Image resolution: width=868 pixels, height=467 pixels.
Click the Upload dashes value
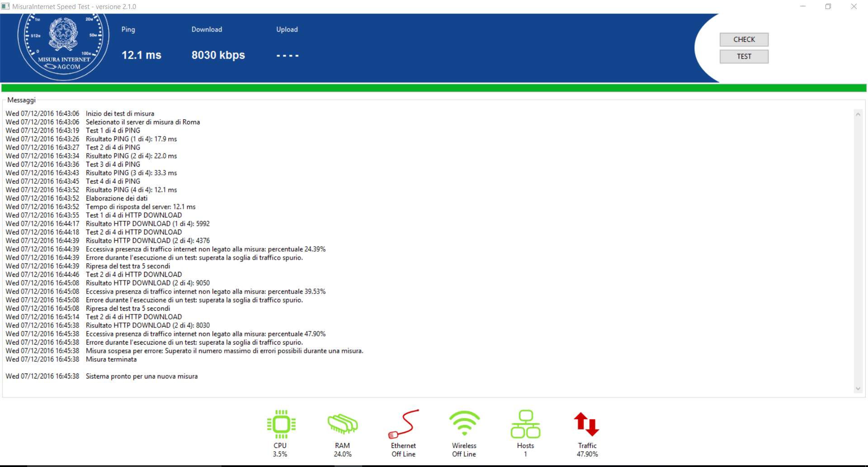pyautogui.click(x=288, y=56)
